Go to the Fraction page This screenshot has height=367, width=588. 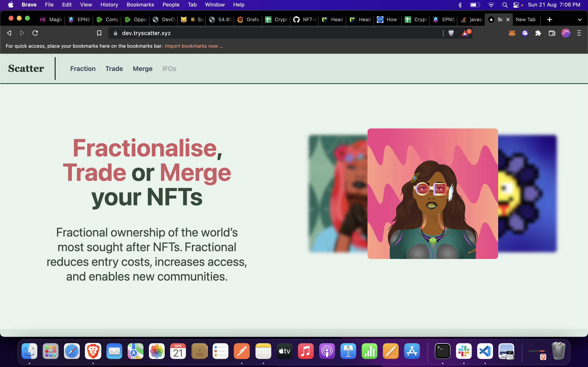point(83,69)
